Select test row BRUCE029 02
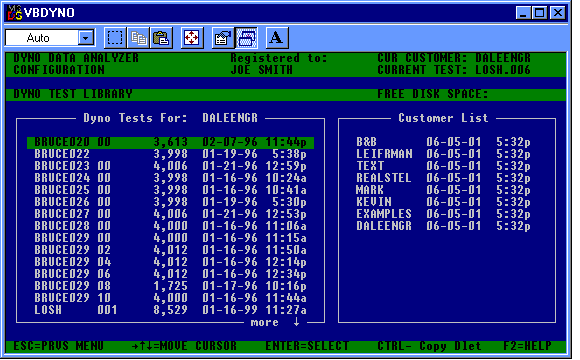The height and width of the screenshot is (360, 580). coord(171,250)
